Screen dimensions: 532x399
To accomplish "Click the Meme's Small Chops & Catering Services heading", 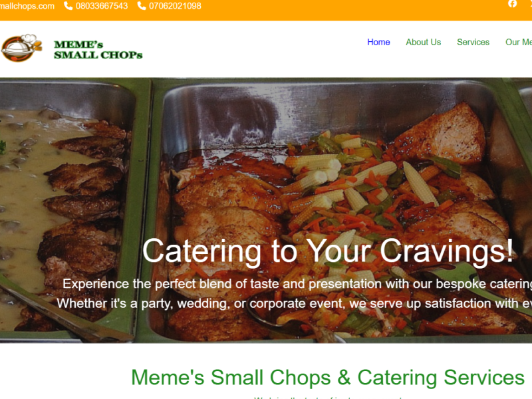I will coord(328,377).
